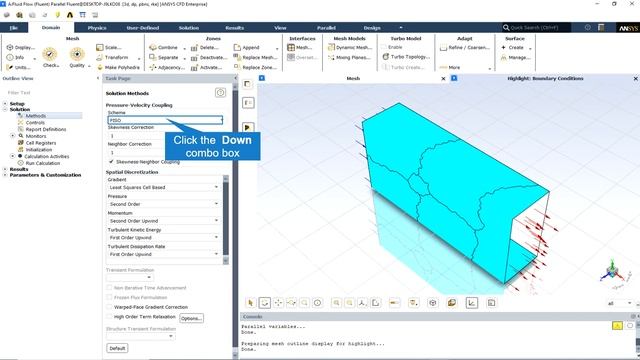Click Make Polyhedra
The height and width of the screenshot is (360, 640).
click(118, 67)
